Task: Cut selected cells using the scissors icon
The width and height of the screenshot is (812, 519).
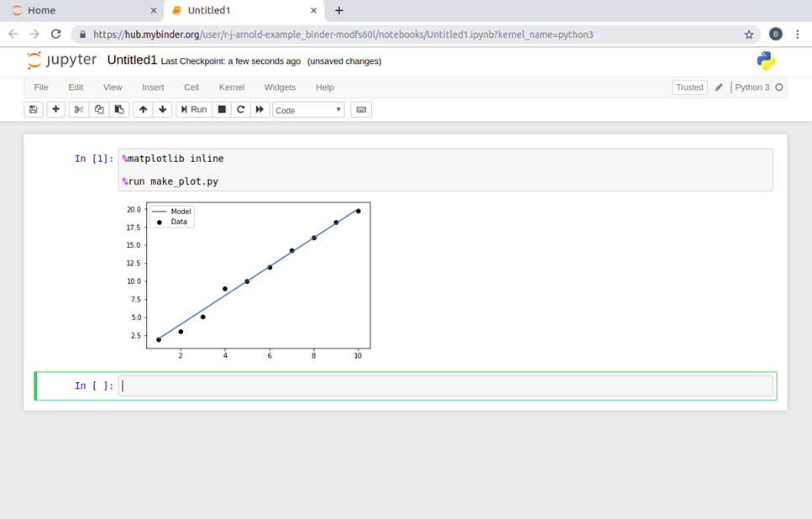Action: (x=79, y=109)
